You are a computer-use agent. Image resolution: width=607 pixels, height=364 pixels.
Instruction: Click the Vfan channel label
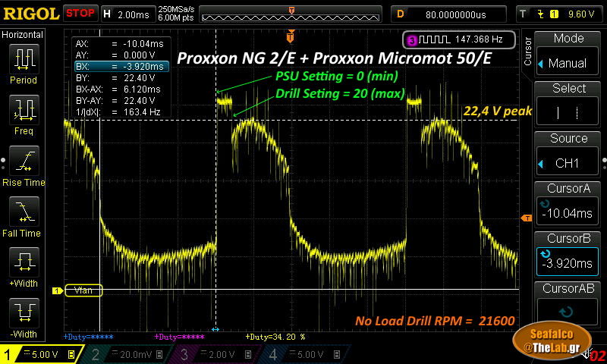coord(83,290)
